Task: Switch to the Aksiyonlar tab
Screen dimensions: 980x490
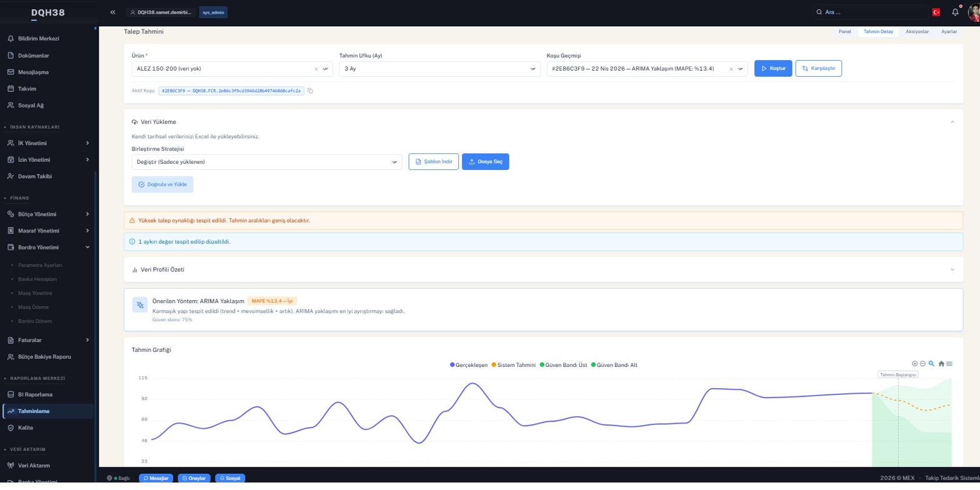Action: (x=917, y=31)
